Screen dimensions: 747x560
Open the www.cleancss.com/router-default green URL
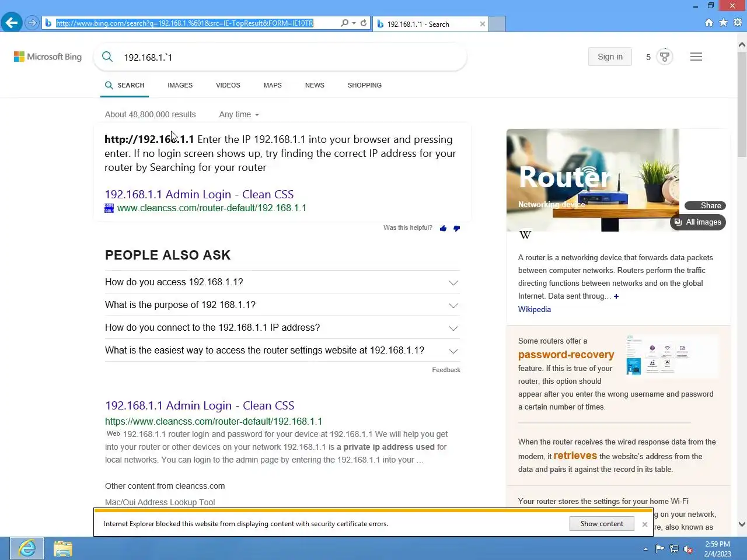point(212,208)
